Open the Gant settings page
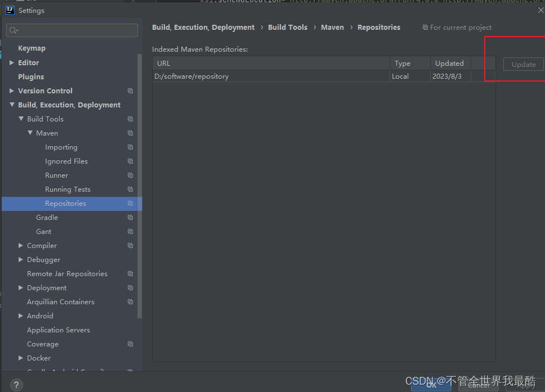Screen dimensions: 545x392 tap(44, 231)
